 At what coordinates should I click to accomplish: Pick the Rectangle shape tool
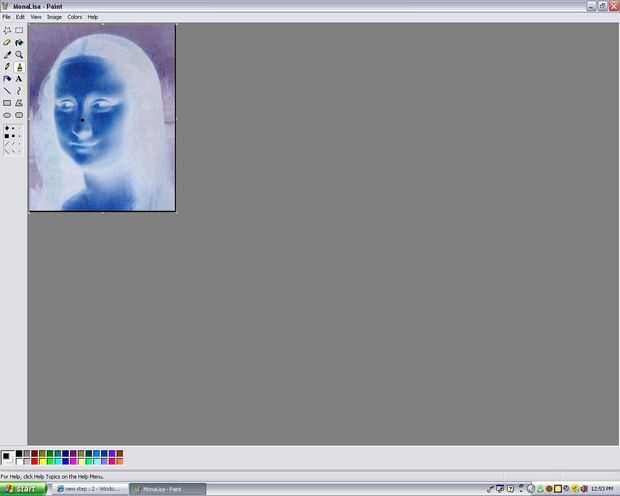tap(7, 103)
